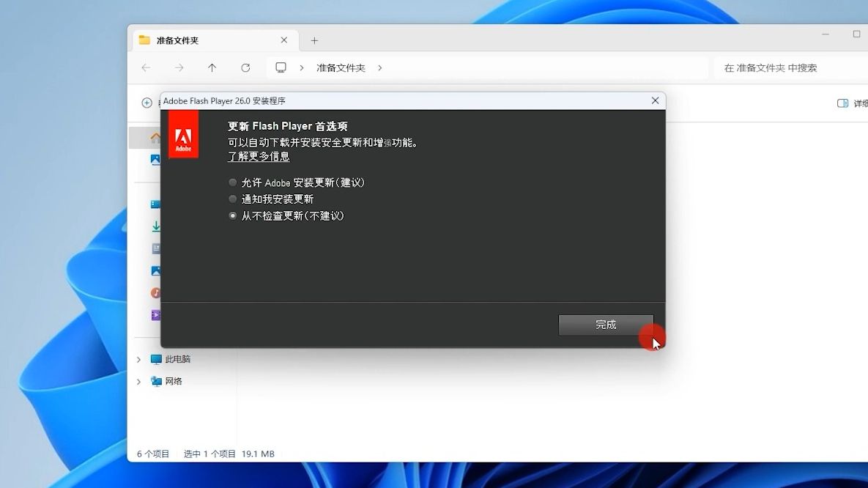This screenshot has height=488, width=868.
Task: Expand 网络 in the navigation pane
Action: pos(138,381)
